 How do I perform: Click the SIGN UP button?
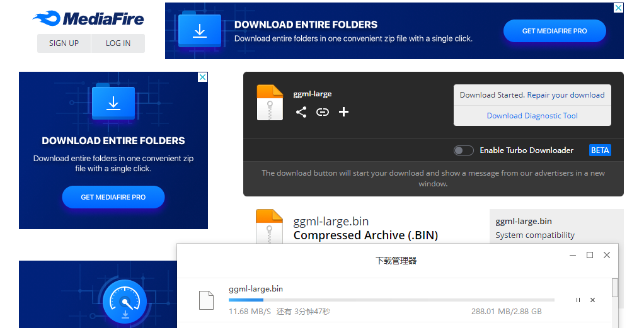[64, 43]
